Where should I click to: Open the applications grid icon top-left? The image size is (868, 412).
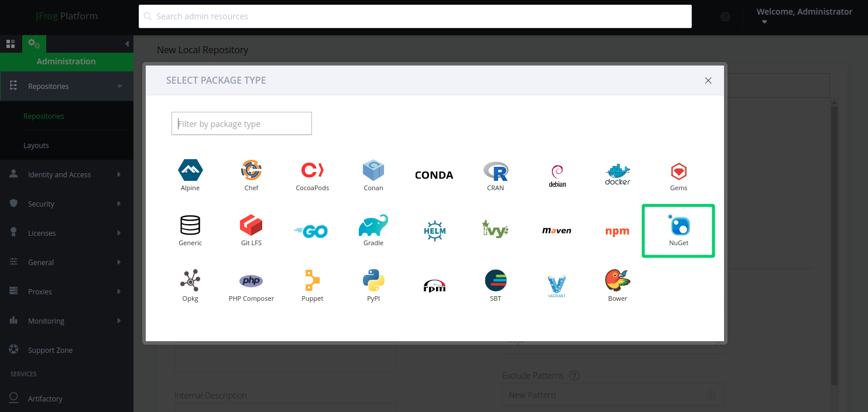tap(11, 43)
